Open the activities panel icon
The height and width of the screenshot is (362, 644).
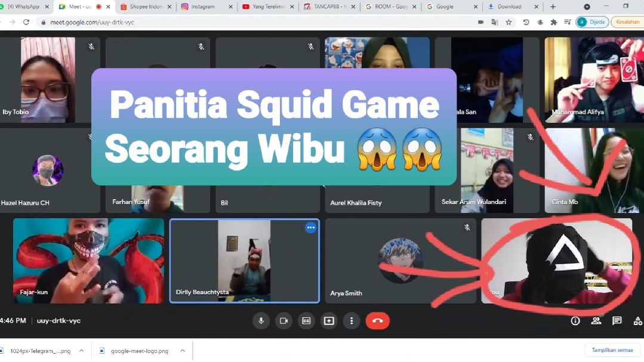click(x=637, y=321)
